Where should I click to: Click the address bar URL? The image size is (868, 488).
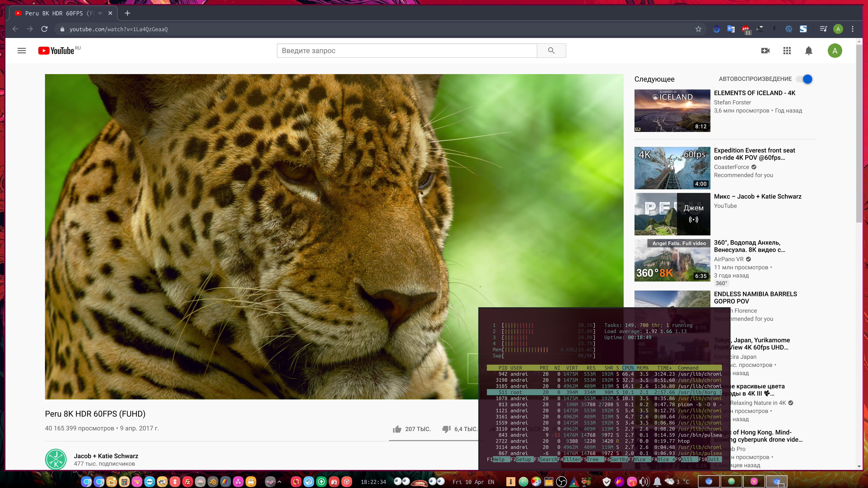point(119,29)
